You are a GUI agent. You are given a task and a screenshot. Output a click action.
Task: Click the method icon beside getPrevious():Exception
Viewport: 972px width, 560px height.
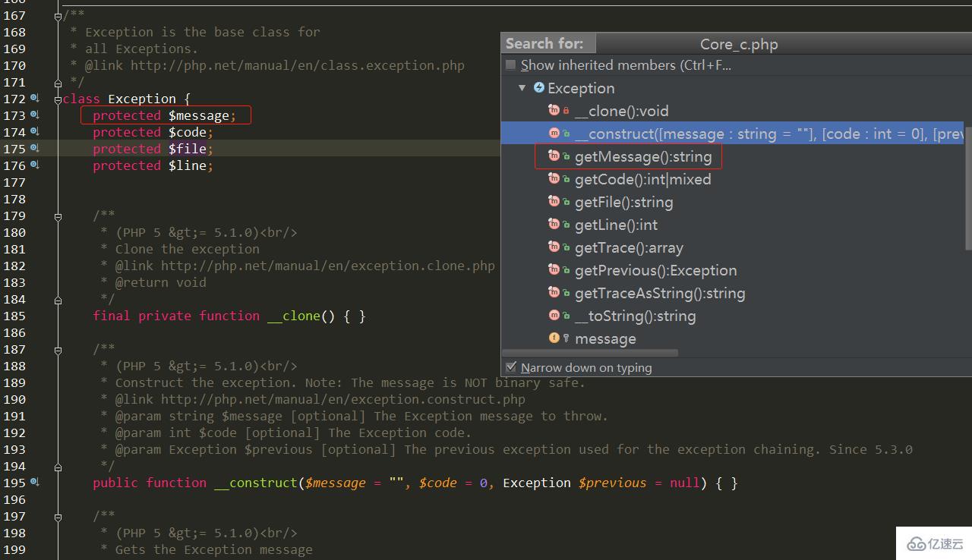(x=554, y=271)
